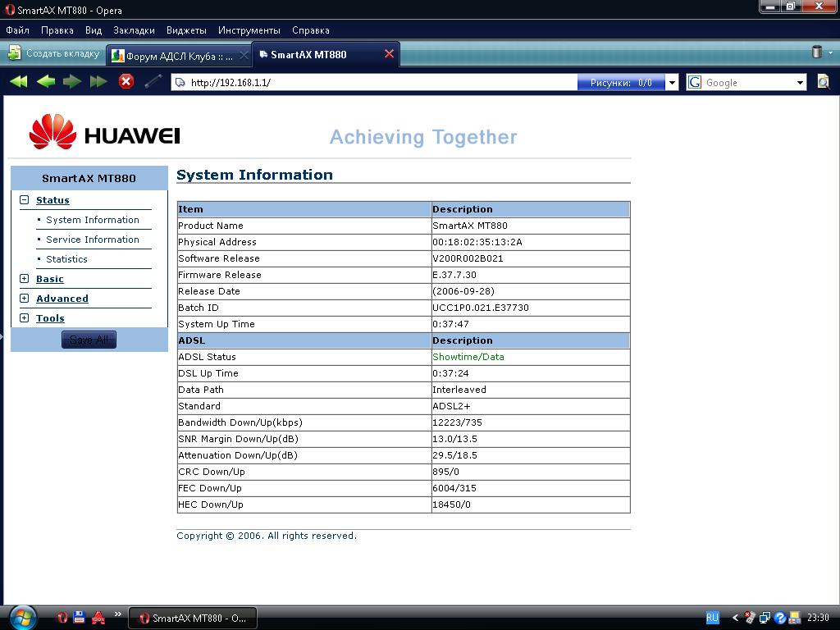Open the Google search engine dropdown
This screenshot has height=630, width=840.
point(800,83)
